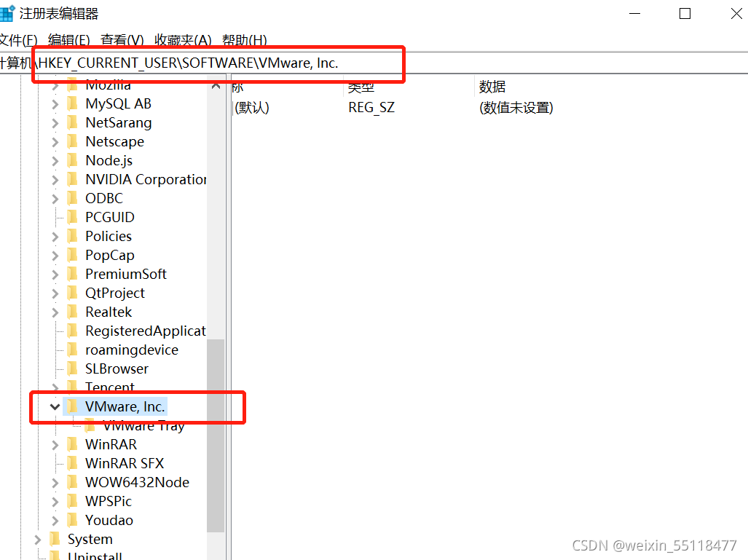
Task: Click the SLBrowser folder icon
Action: click(x=73, y=368)
